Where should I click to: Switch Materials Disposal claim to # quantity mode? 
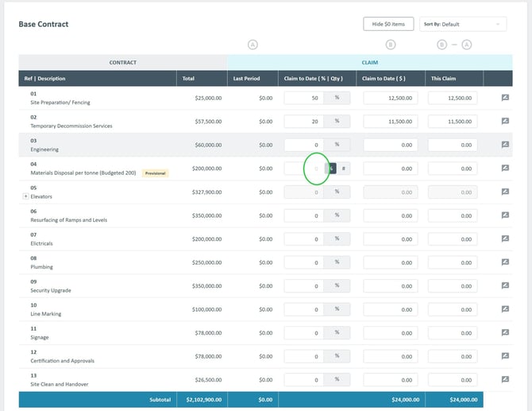click(x=344, y=169)
